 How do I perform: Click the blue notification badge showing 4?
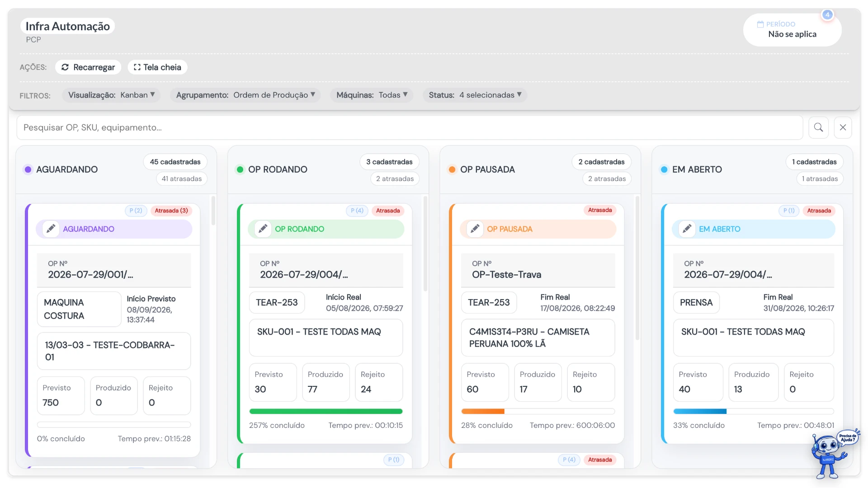tap(827, 14)
